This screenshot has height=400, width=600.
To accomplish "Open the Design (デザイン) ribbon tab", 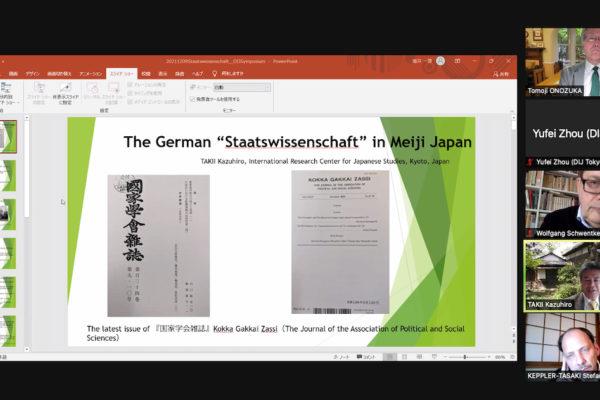I will click(33, 73).
